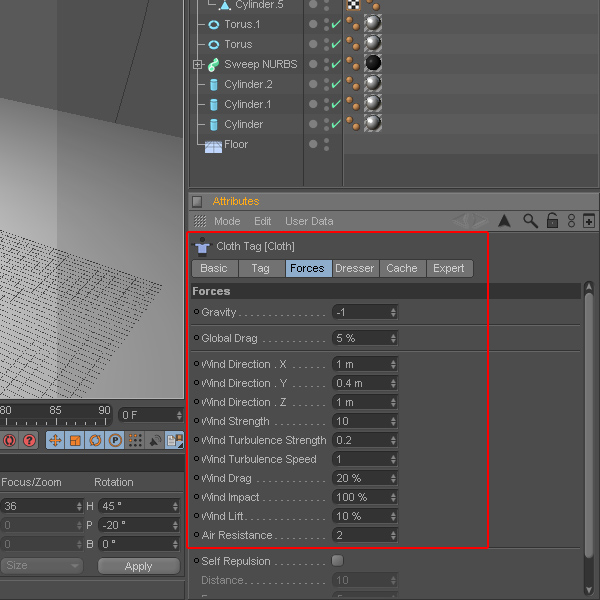The height and width of the screenshot is (600, 600).
Task: Click the Gravity value stepper arrows
Action: pyautogui.click(x=393, y=312)
